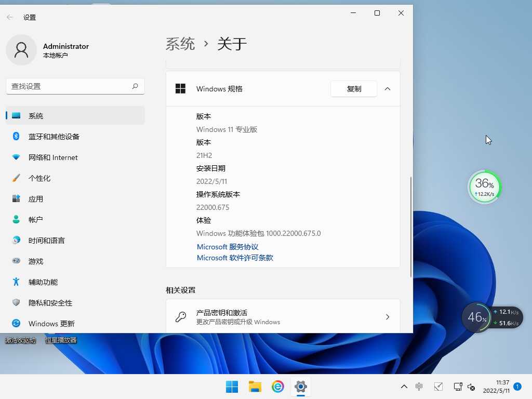Click the Bluetooth icon in sidebar
The height and width of the screenshot is (399, 532).
tap(16, 137)
